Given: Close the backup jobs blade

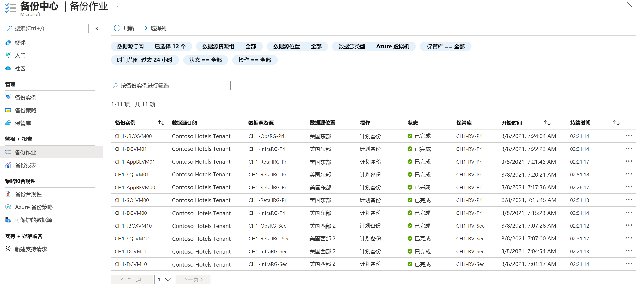Looking at the screenshot, I should coord(629,5).
